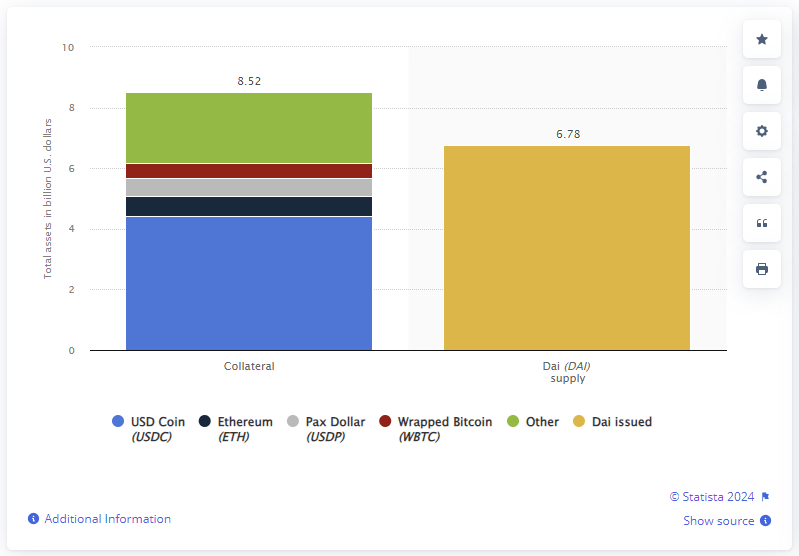Click the star favorite icon

762,39
